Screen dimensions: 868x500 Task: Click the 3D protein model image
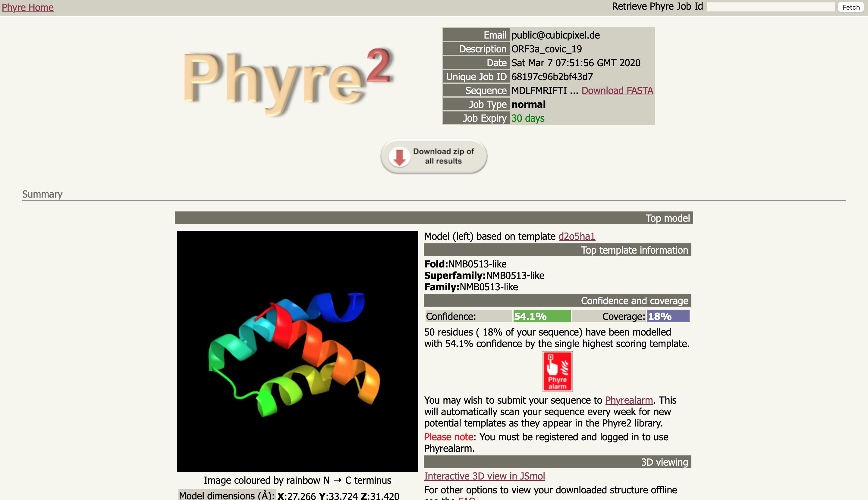click(297, 351)
